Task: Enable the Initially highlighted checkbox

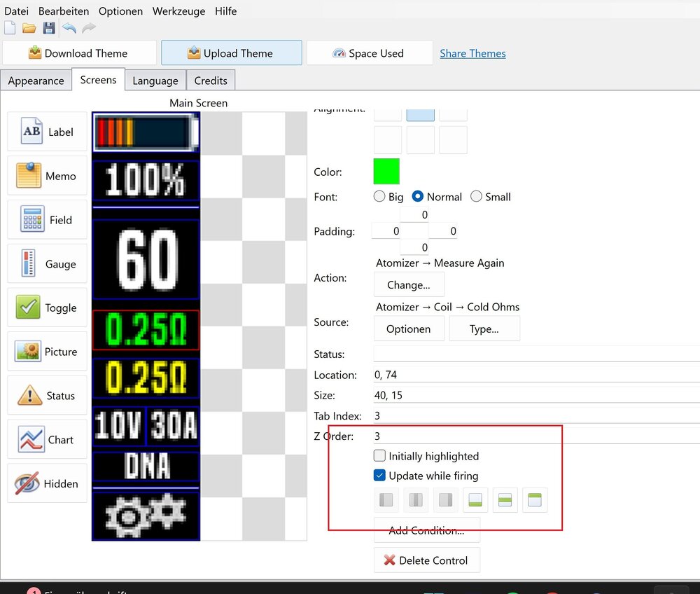Action: tap(379, 456)
